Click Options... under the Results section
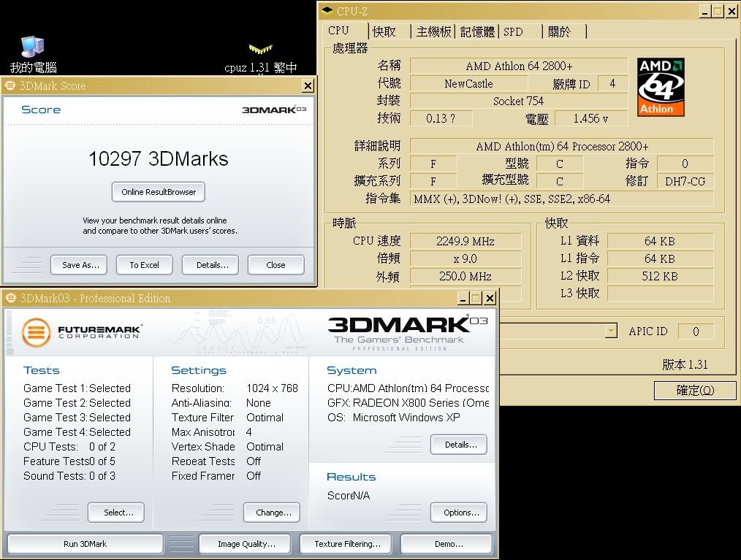741x560 pixels. tap(459, 513)
